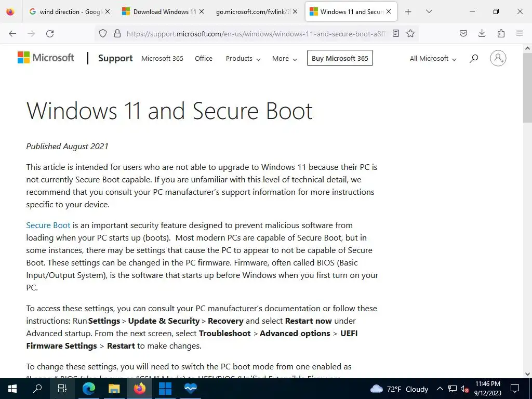Click the Firefox logo in the tab bar
Viewport: 532px width, 399px height.
point(10,11)
